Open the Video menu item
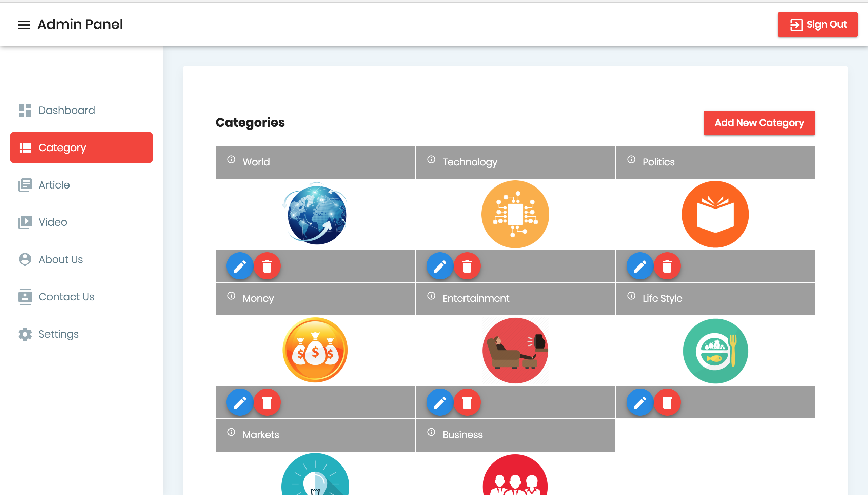868x495 pixels. point(52,222)
